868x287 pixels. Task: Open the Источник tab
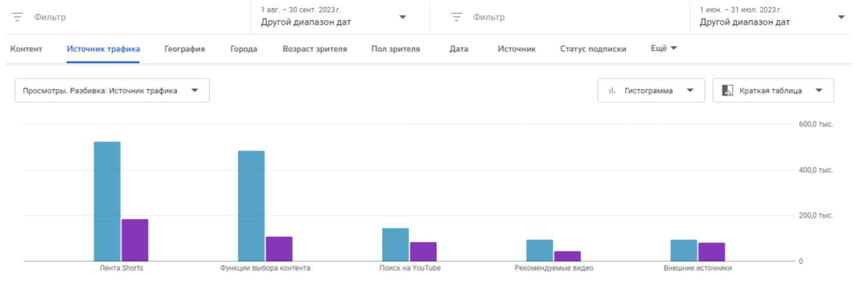tap(517, 49)
